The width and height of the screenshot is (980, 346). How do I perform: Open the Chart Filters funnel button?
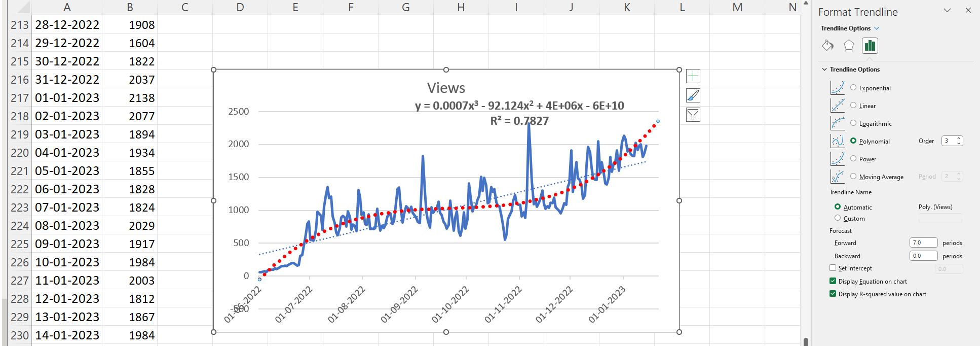pyautogui.click(x=693, y=115)
